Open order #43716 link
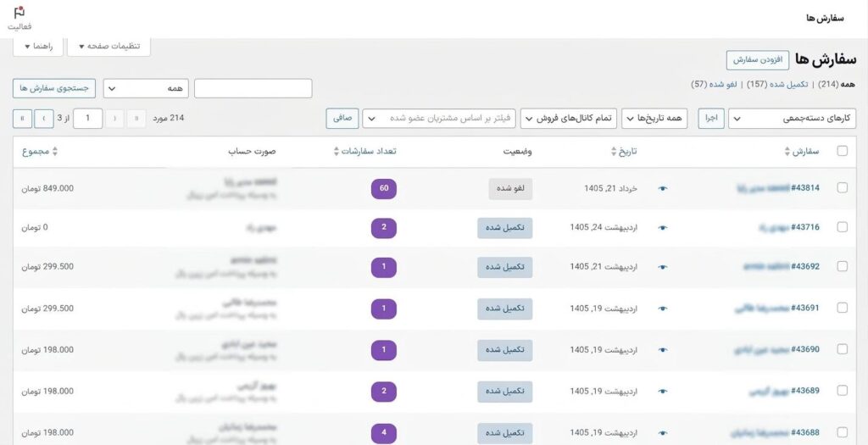This screenshot has height=445, width=868. (x=789, y=227)
